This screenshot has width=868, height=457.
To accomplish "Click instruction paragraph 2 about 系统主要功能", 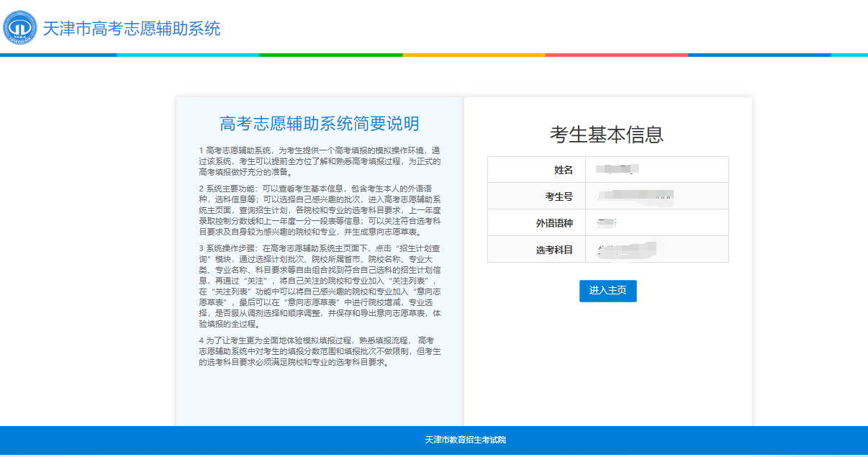I will 320,210.
